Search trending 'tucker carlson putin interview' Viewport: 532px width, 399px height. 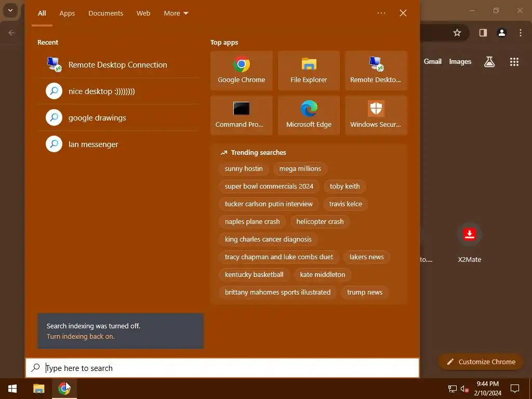tap(269, 204)
